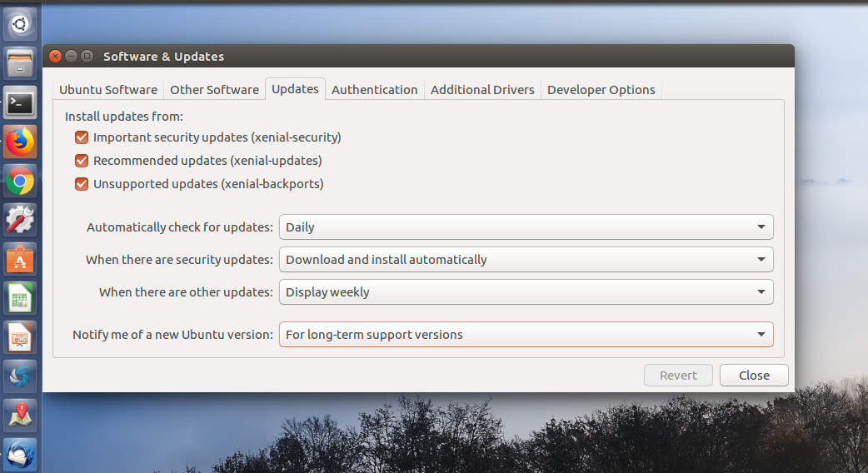Open Ubuntu Software center icon
The width and height of the screenshot is (868, 473).
[20, 259]
